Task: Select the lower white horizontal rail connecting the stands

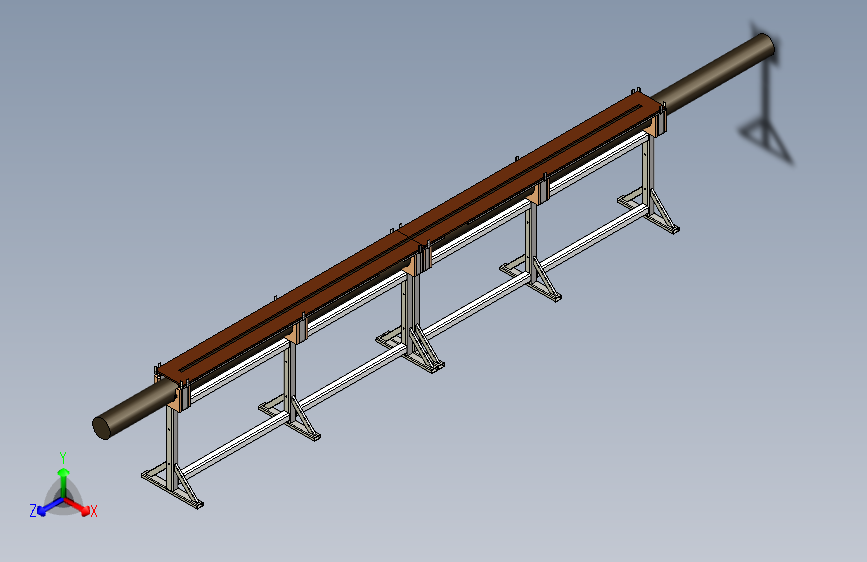Action: coord(415,343)
